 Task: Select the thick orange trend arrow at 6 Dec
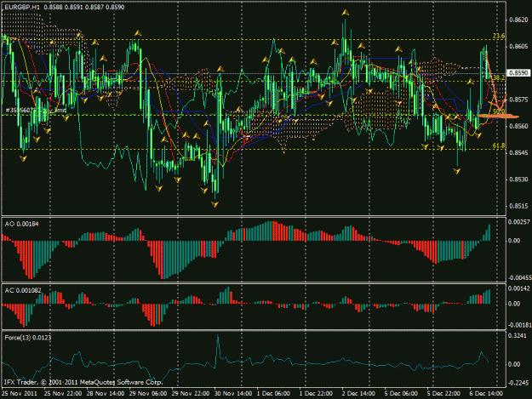click(x=495, y=87)
